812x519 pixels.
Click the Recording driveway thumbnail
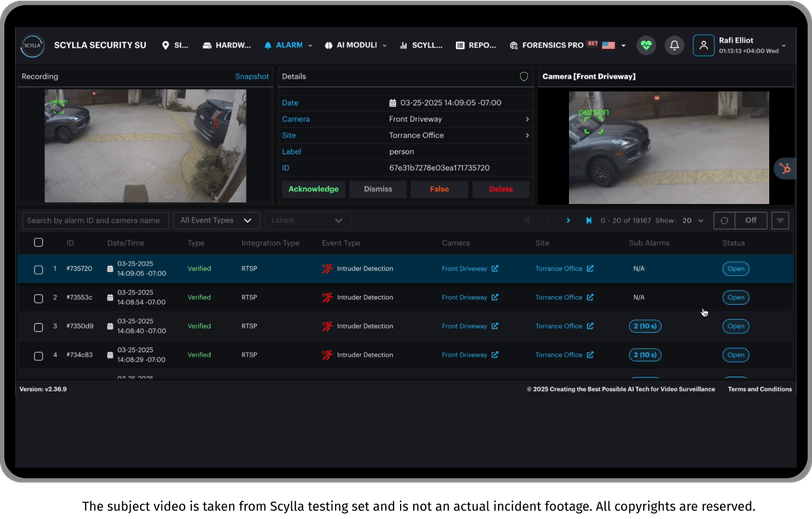pyautogui.click(x=145, y=146)
